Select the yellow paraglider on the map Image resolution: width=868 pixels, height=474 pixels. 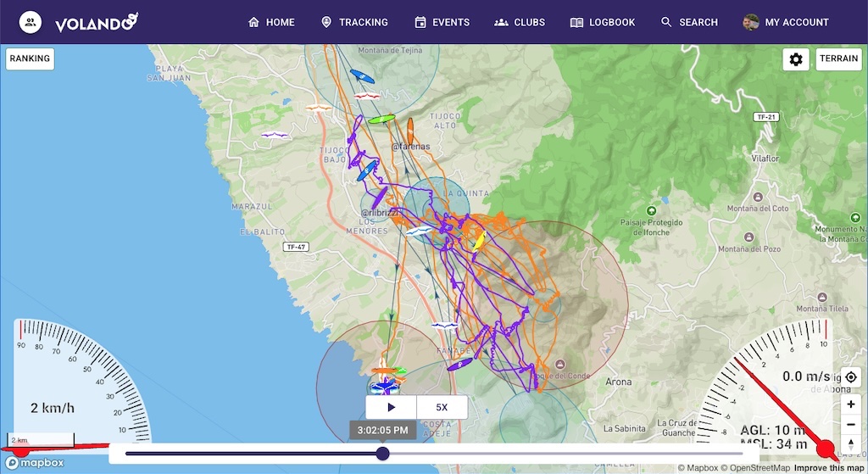tap(478, 240)
